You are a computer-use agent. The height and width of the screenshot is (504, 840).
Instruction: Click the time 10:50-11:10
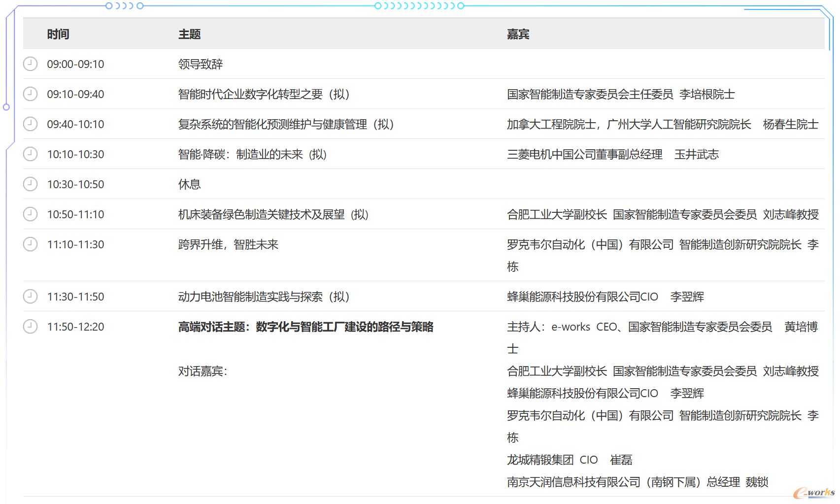(x=75, y=214)
